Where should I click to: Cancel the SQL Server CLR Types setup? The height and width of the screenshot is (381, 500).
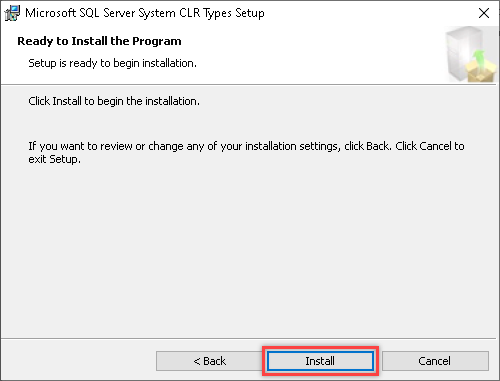point(435,361)
